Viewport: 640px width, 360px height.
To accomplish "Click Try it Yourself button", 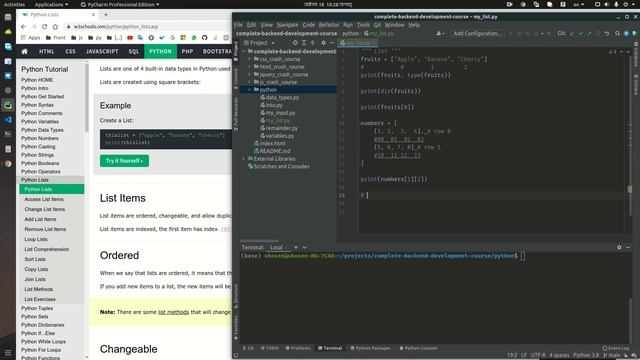I will (x=124, y=161).
